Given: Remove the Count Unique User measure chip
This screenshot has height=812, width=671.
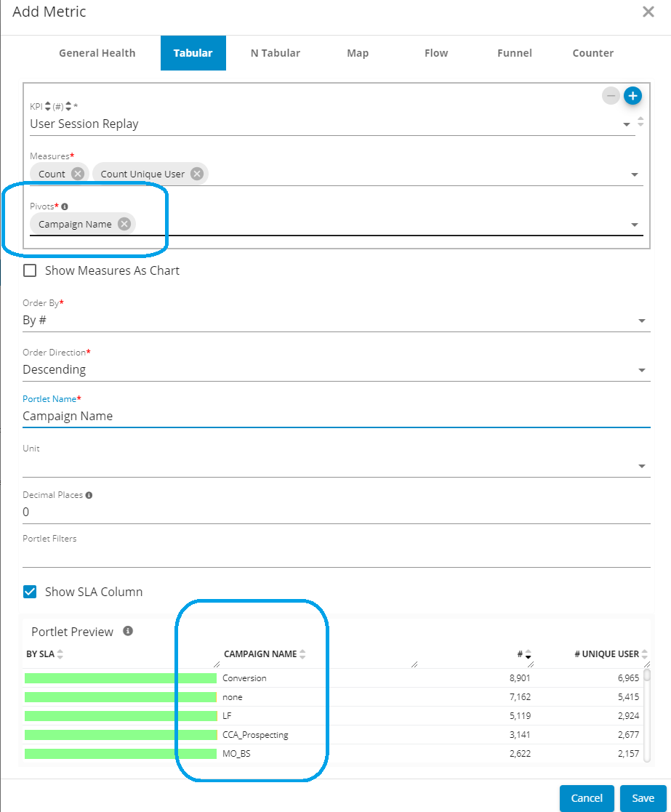Looking at the screenshot, I should tap(196, 174).
